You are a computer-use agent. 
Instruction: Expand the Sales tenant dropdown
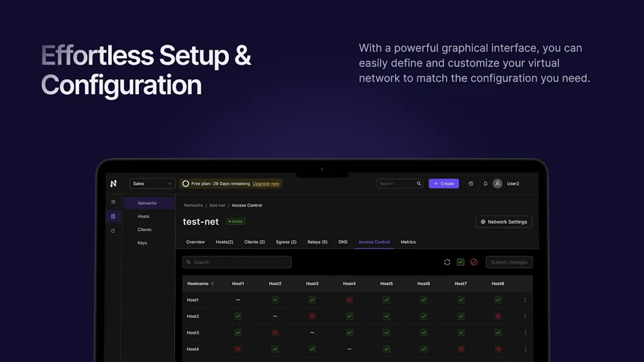point(152,184)
